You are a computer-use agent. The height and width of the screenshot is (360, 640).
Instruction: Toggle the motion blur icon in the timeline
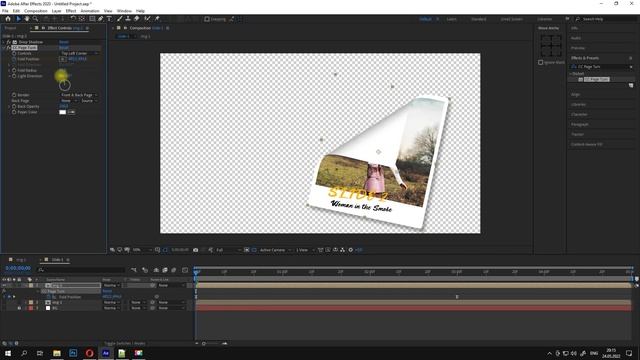(174, 270)
